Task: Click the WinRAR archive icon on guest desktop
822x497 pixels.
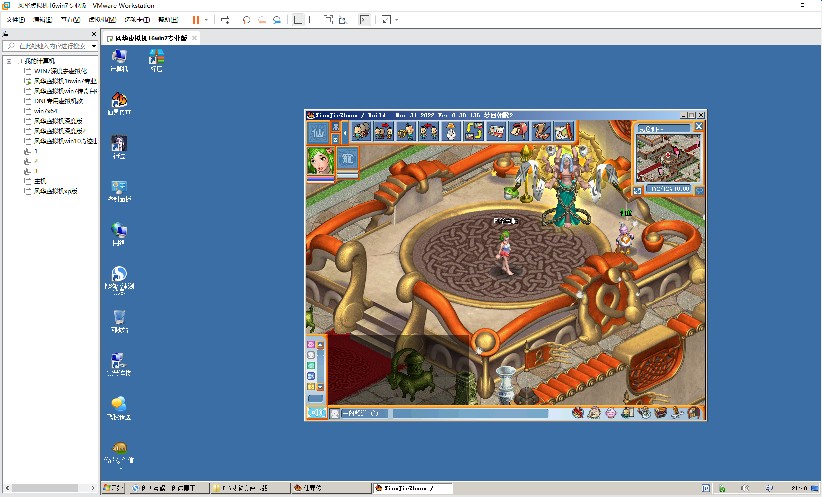Action: [156, 60]
